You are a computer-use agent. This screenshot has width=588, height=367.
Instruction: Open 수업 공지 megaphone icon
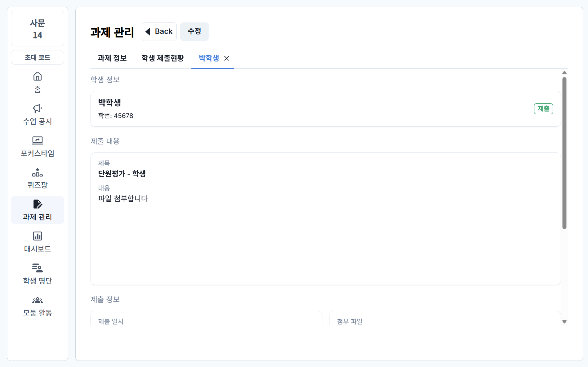pyautogui.click(x=38, y=109)
